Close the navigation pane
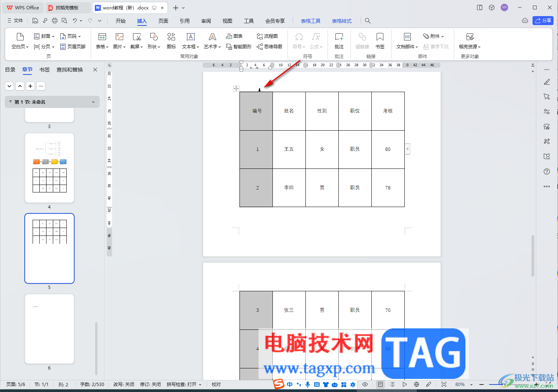558x392 pixels. pyautogui.click(x=95, y=70)
